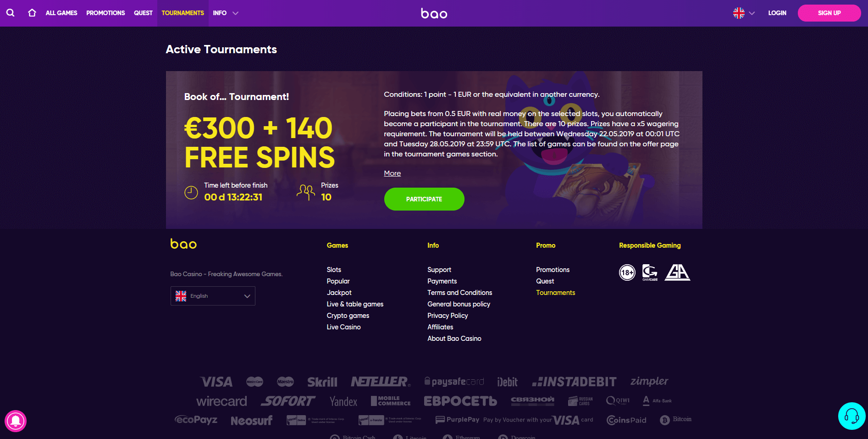Click the pink SIGN UP button

pos(829,13)
